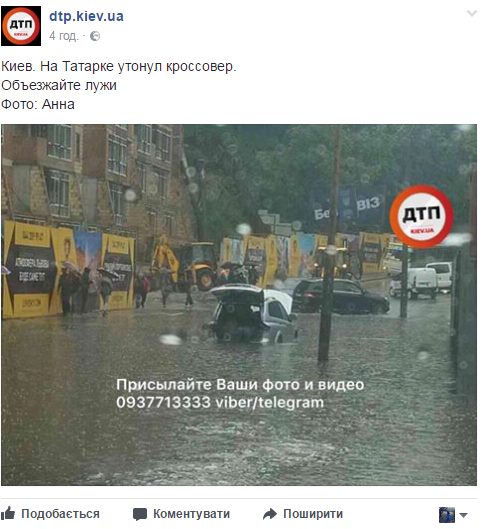This screenshot has width=483, height=529.
Task: Share the post via 'Поширити'
Action: 313,513
